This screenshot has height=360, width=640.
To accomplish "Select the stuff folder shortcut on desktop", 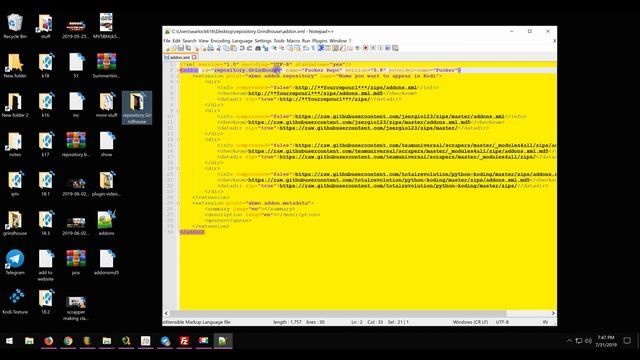I will tap(45, 26).
